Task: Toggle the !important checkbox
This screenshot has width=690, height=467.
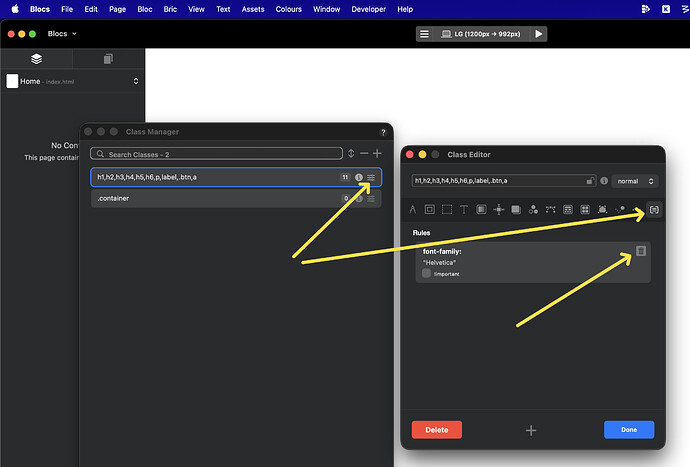Action: [x=427, y=272]
